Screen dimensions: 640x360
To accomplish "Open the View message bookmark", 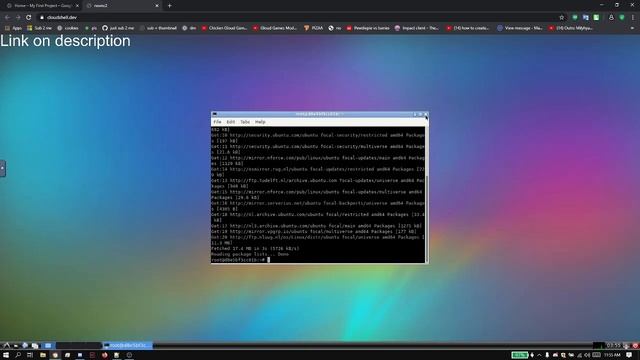I will tap(520, 28).
